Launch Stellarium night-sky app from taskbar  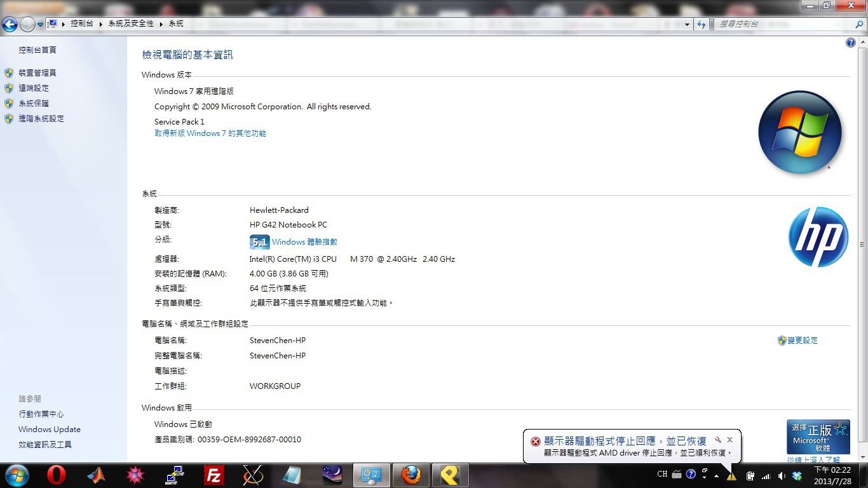coord(332,475)
